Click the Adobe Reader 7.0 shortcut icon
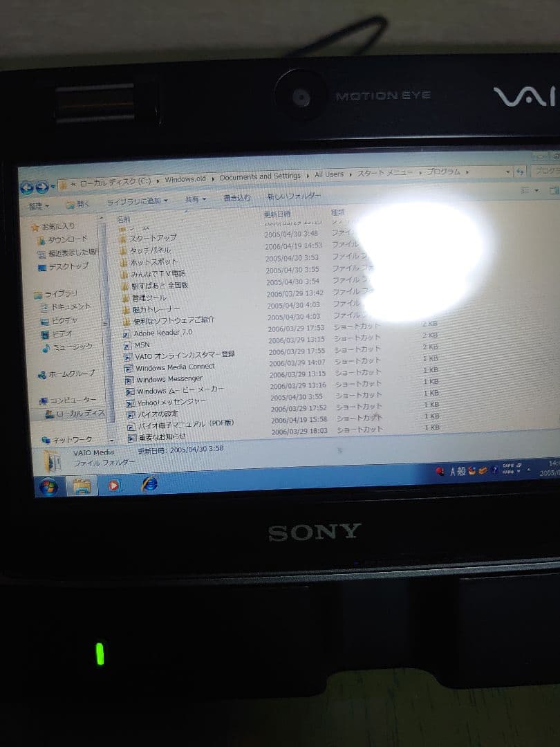 [127, 334]
